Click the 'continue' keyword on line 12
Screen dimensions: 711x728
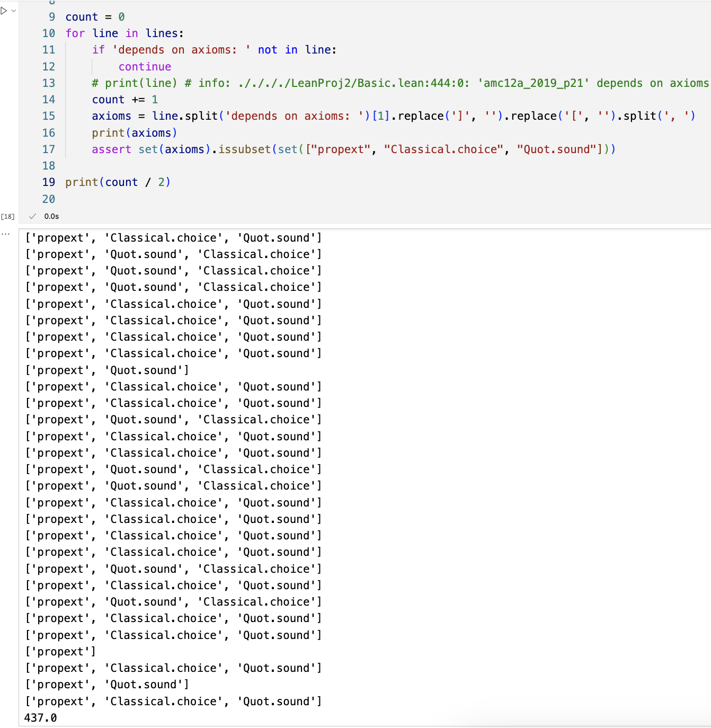coord(145,67)
